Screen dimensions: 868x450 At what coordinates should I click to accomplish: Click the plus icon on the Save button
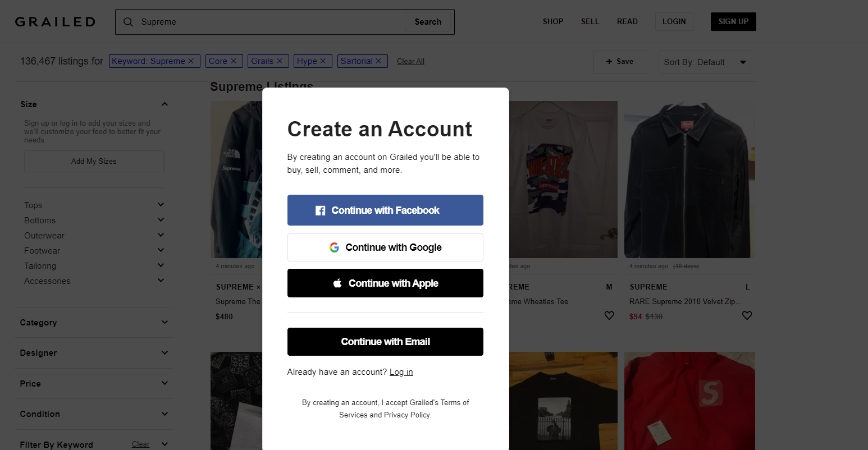(610, 62)
